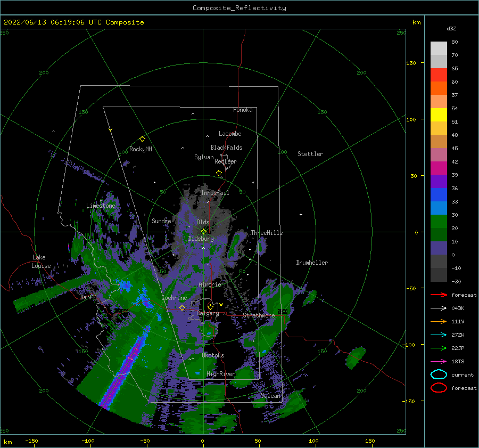Click the 'RockyMH' map label

click(x=141, y=149)
